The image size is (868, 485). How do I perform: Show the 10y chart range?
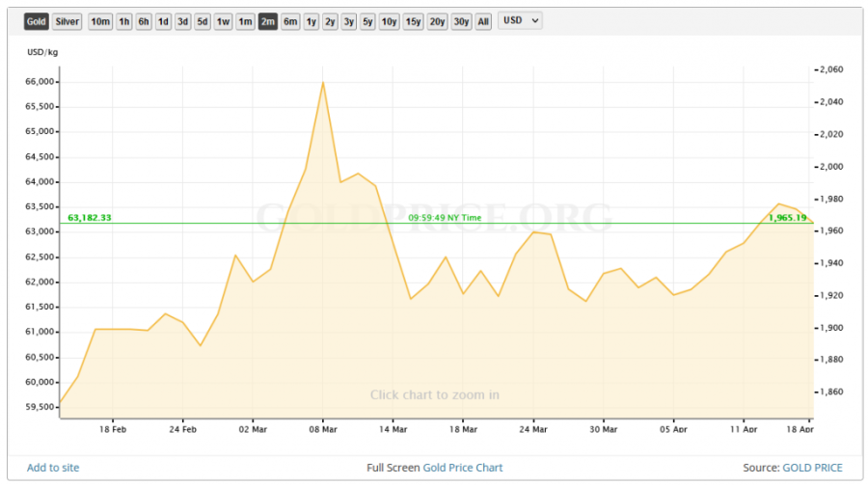coord(389,21)
